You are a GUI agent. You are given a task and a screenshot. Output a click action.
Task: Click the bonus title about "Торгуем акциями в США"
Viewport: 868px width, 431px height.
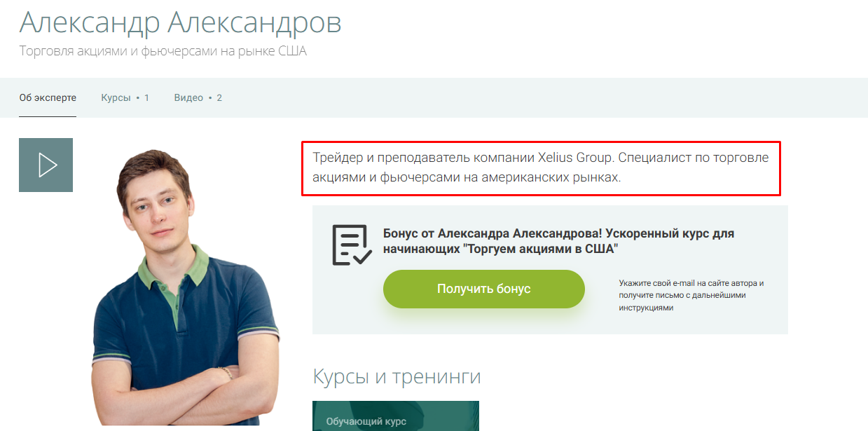[558, 241]
